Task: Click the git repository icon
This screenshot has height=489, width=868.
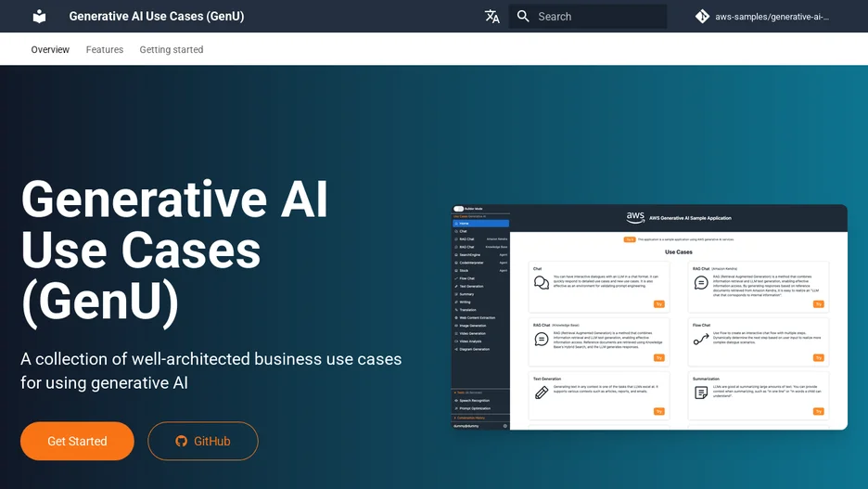Action: pyautogui.click(x=702, y=16)
